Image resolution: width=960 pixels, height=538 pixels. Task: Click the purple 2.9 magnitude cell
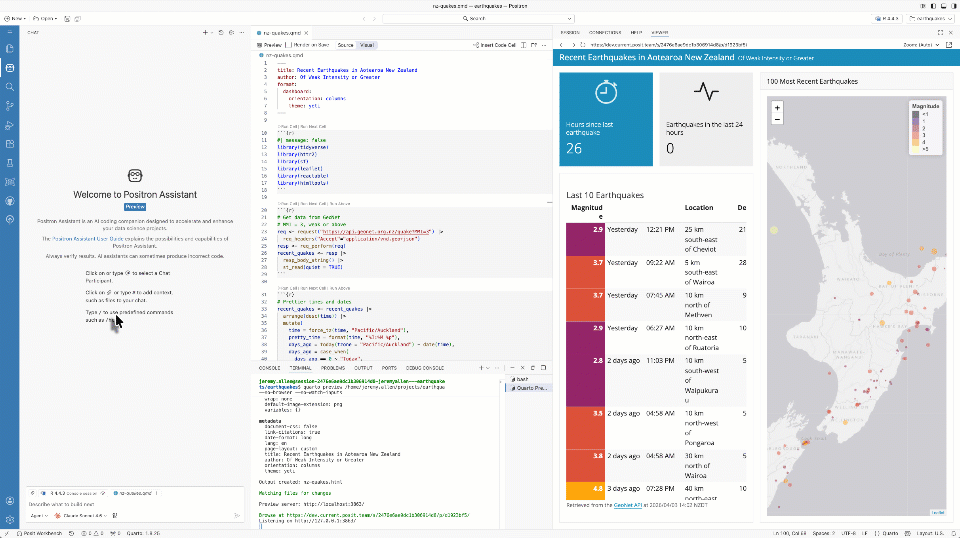[585, 230]
